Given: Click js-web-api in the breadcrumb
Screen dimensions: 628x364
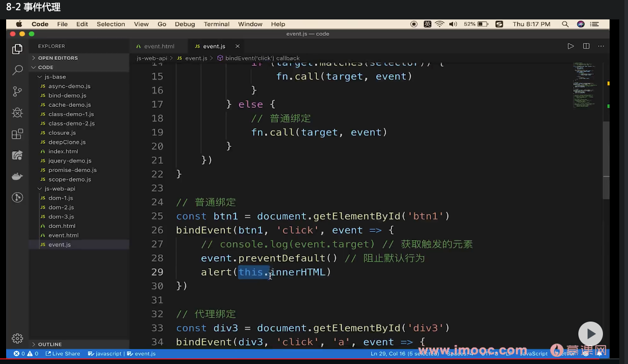Looking at the screenshot, I should (x=152, y=58).
